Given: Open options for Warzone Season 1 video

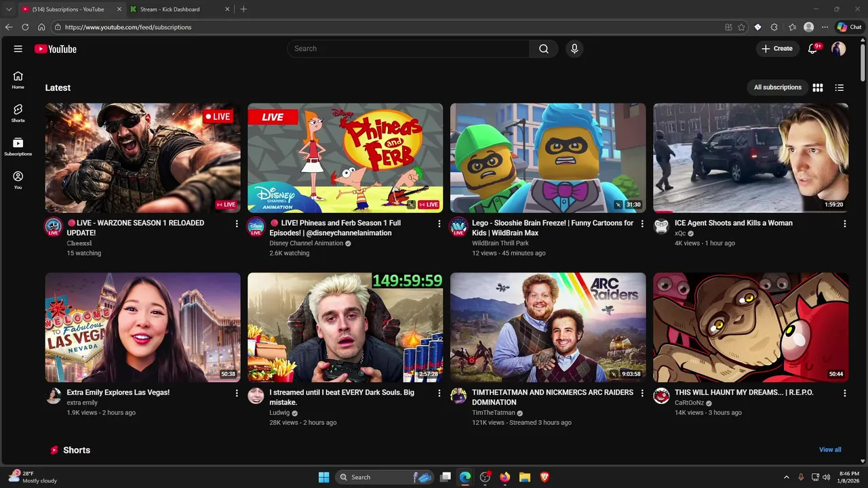Looking at the screenshot, I should [x=237, y=224].
